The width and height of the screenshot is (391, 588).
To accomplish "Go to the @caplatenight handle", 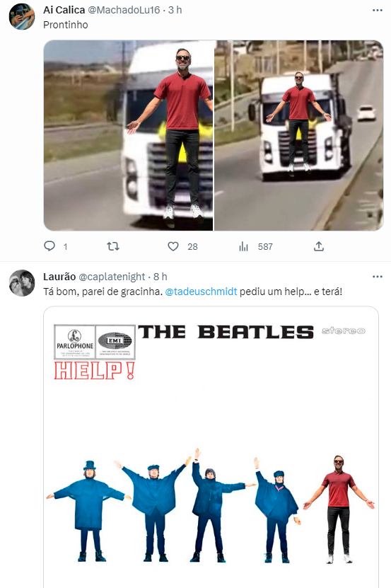I will pos(112,277).
